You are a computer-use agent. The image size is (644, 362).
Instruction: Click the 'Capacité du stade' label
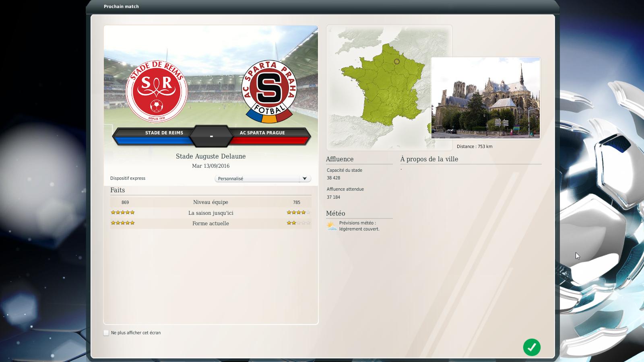coord(345,170)
